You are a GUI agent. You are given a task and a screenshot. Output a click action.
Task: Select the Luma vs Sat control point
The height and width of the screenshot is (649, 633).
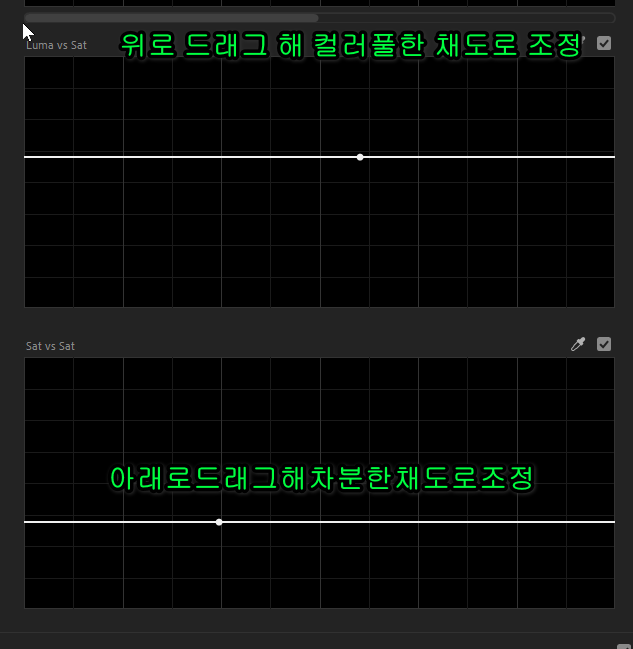[360, 157]
